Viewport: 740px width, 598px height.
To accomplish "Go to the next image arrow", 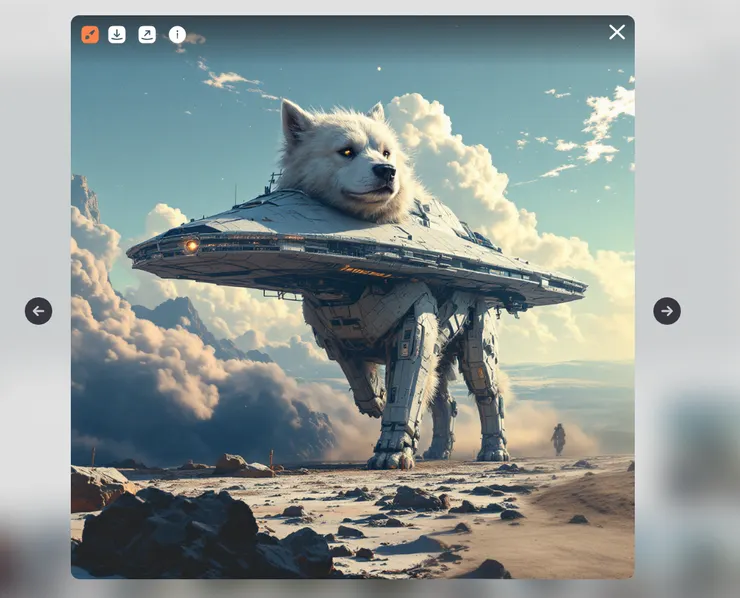I will pos(667,311).
